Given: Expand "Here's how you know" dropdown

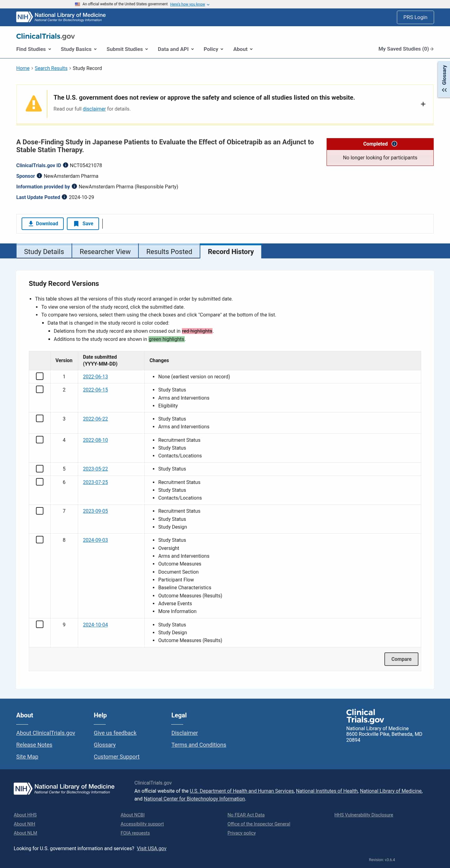Looking at the screenshot, I should (190, 4).
